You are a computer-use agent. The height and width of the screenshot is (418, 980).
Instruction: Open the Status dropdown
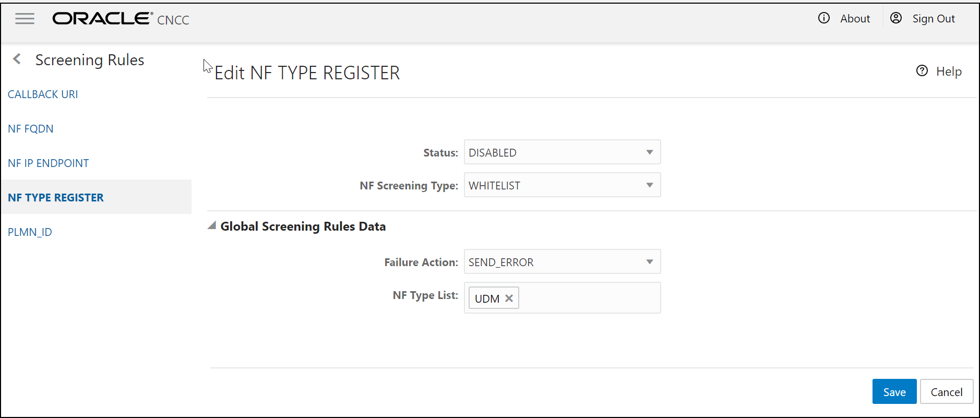[x=562, y=152]
